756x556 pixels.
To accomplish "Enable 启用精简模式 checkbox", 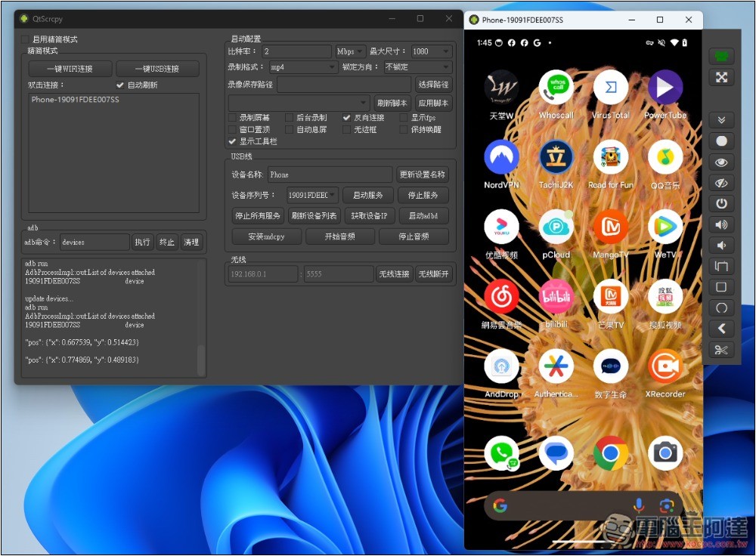I will click(25, 39).
